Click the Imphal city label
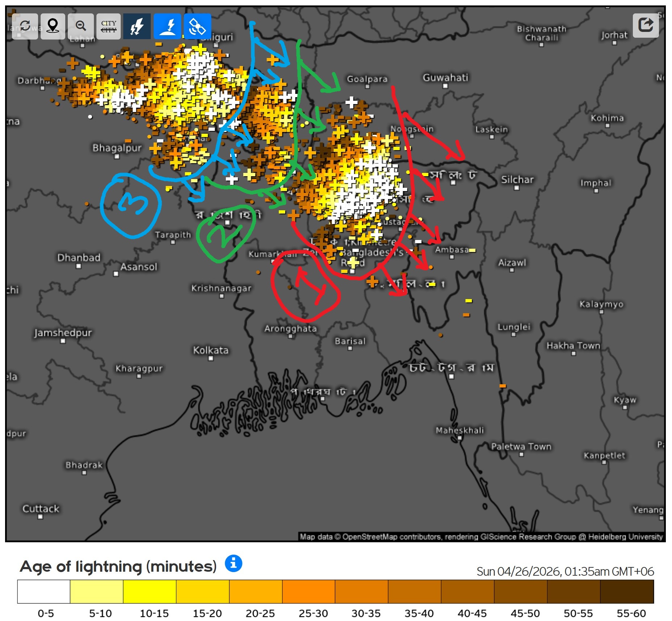The width and height of the screenshot is (672, 621). click(x=596, y=183)
